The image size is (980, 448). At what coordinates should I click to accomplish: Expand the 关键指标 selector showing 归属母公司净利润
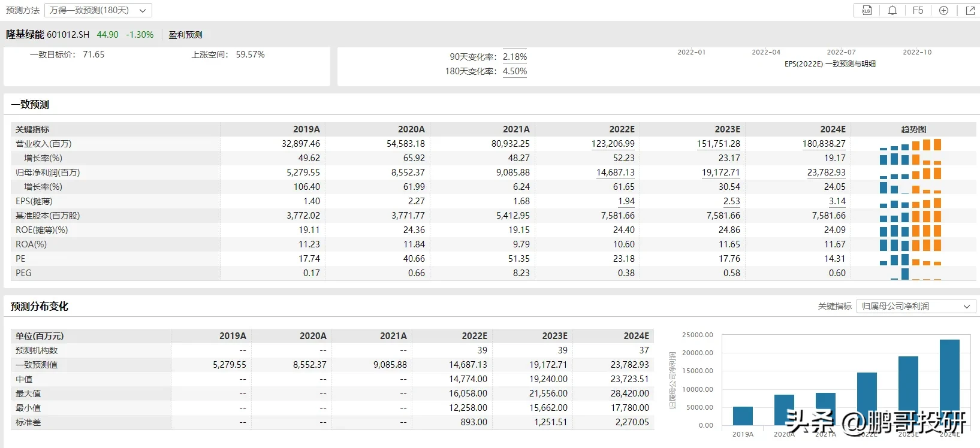point(915,306)
